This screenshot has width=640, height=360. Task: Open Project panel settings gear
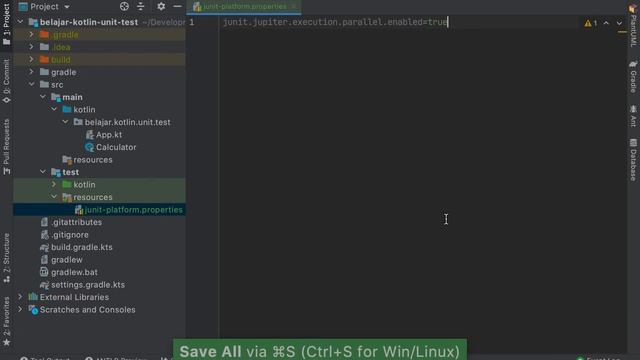(161, 7)
